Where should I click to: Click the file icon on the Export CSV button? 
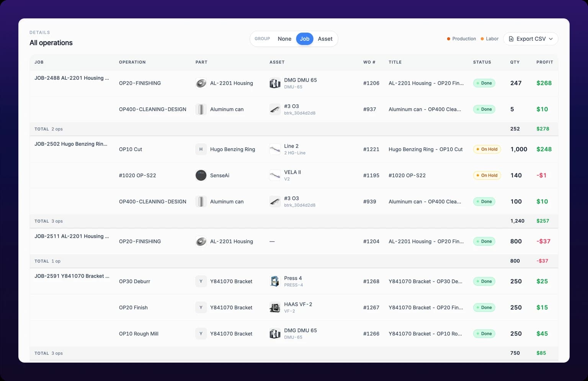coord(511,39)
